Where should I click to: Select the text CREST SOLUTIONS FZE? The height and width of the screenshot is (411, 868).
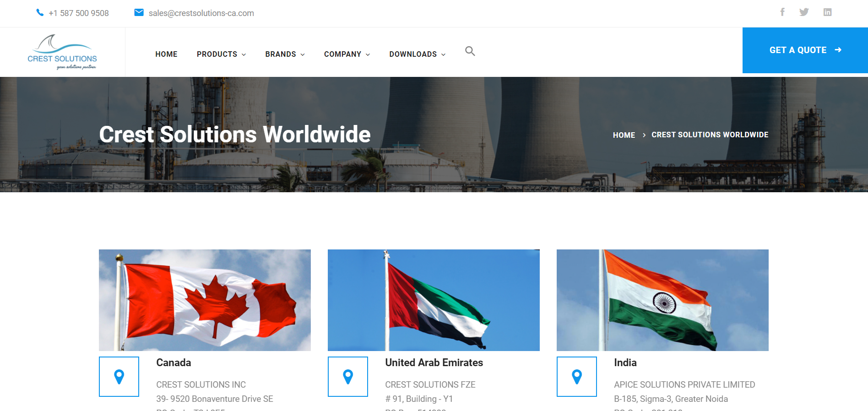pos(430,385)
